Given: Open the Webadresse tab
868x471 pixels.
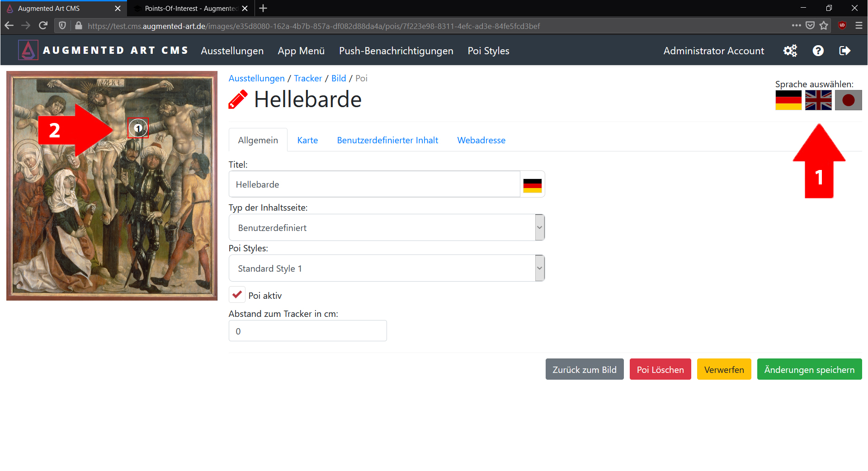Looking at the screenshot, I should 481,140.
